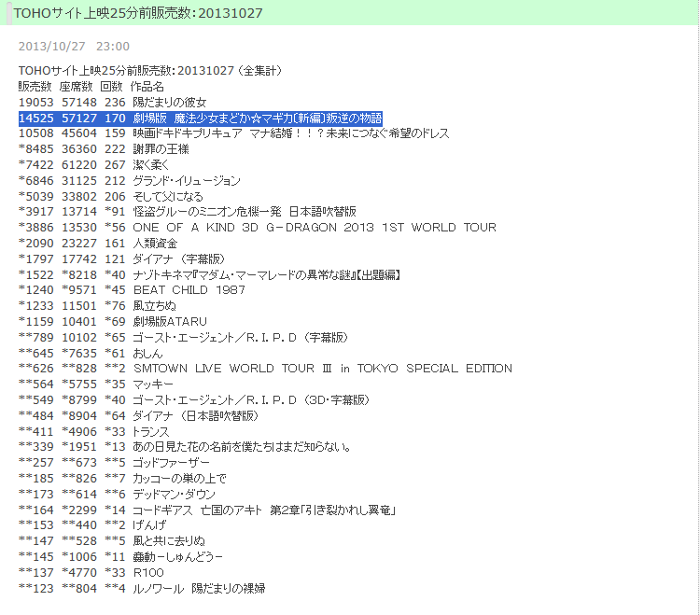The height and width of the screenshot is (615, 700).
Task: Select the row for 蠢動－しゅんどう－
Action: 121,556
